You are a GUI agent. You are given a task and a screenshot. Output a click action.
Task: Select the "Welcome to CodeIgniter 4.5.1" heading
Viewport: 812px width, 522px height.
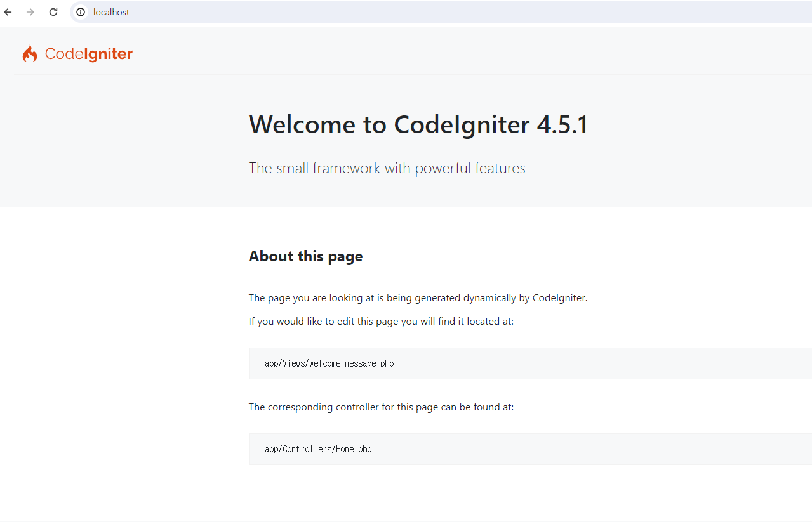pyautogui.click(x=418, y=124)
